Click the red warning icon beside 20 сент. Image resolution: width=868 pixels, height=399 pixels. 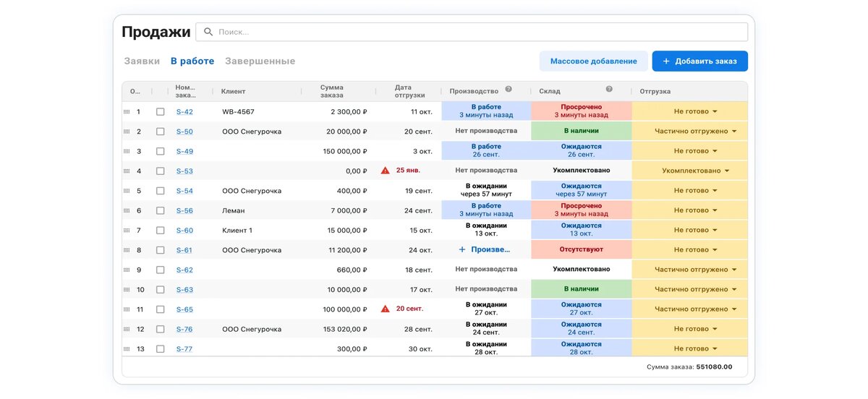pos(386,309)
